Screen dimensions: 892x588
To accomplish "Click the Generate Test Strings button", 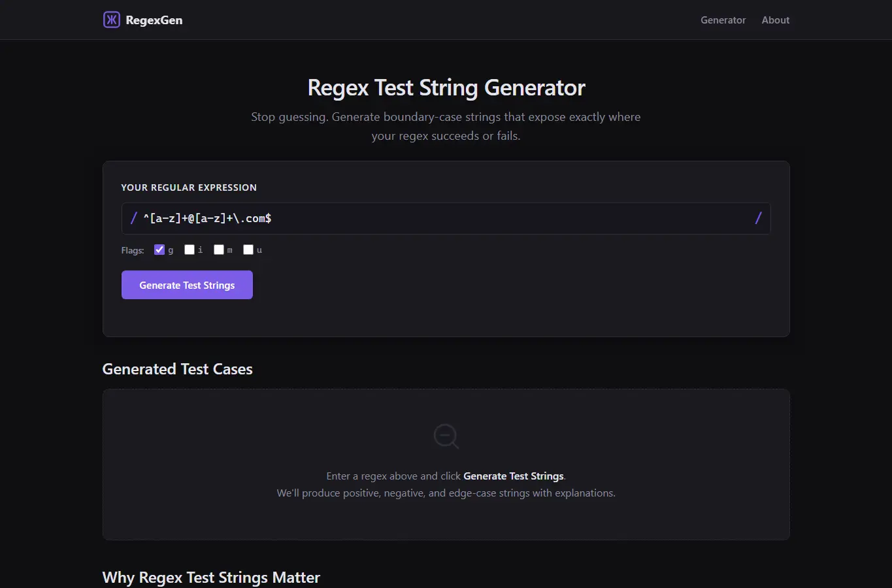I will pyautogui.click(x=187, y=285).
